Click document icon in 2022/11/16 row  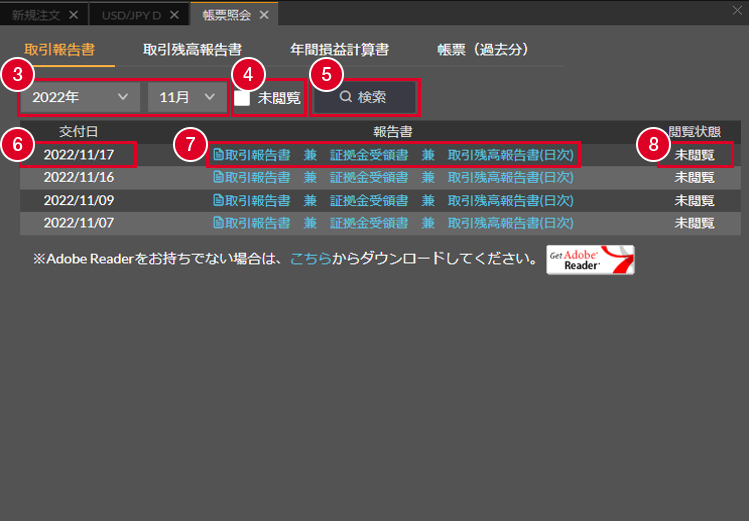[218, 177]
